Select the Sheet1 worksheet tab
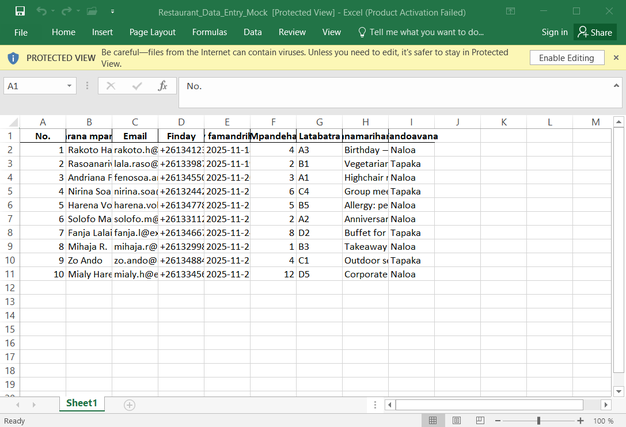The height and width of the screenshot is (427, 626). pyautogui.click(x=81, y=403)
